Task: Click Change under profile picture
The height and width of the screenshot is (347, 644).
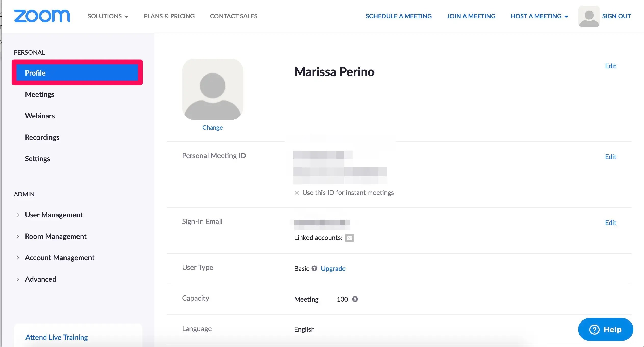Action: click(212, 127)
